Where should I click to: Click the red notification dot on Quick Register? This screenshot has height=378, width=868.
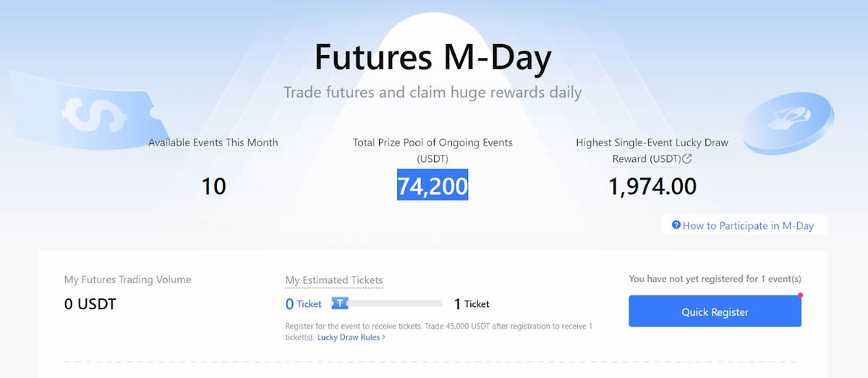(x=800, y=295)
